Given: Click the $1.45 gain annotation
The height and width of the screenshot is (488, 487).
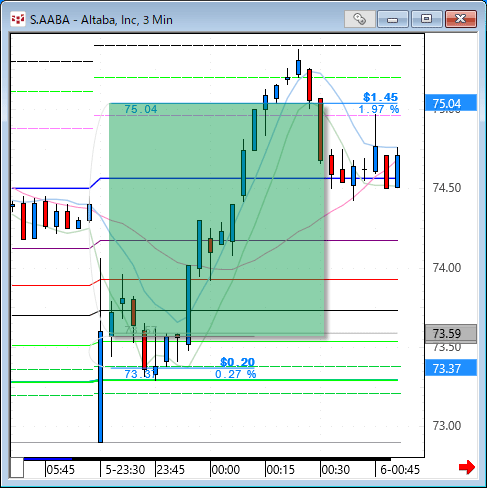Looking at the screenshot, I should click(380, 97).
